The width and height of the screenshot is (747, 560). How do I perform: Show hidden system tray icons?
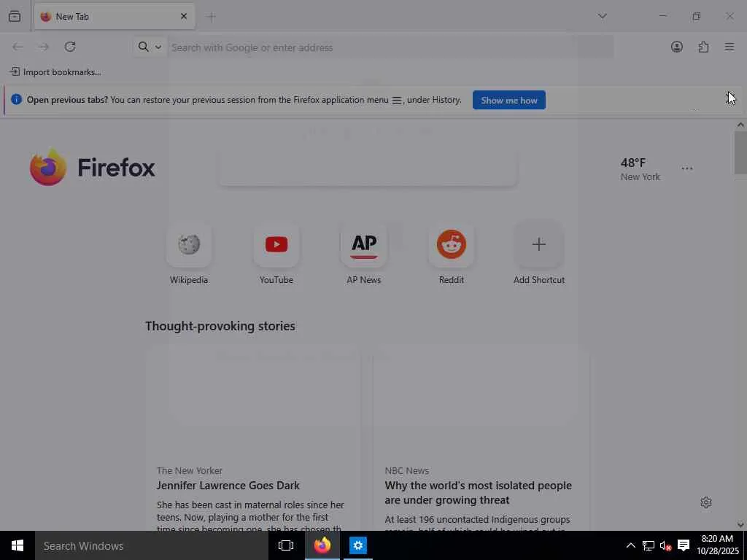coord(630,545)
